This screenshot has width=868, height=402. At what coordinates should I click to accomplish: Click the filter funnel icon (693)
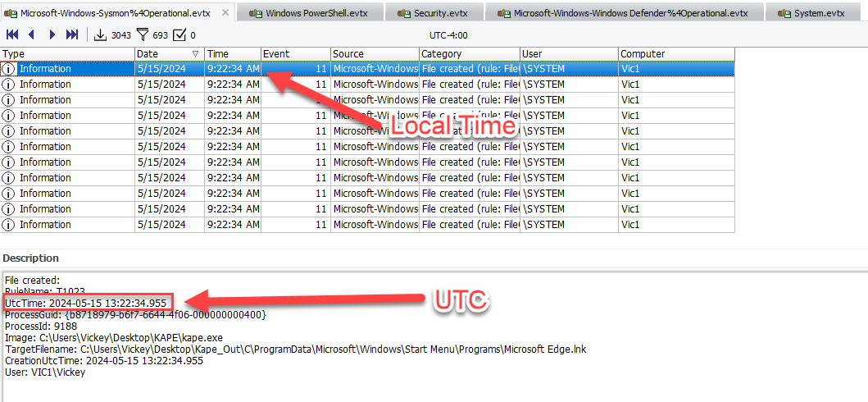point(143,34)
